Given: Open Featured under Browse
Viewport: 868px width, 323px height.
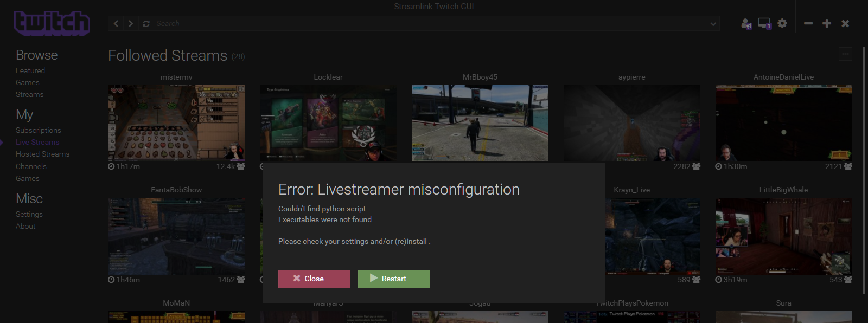Looking at the screenshot, I should point(30,70).
